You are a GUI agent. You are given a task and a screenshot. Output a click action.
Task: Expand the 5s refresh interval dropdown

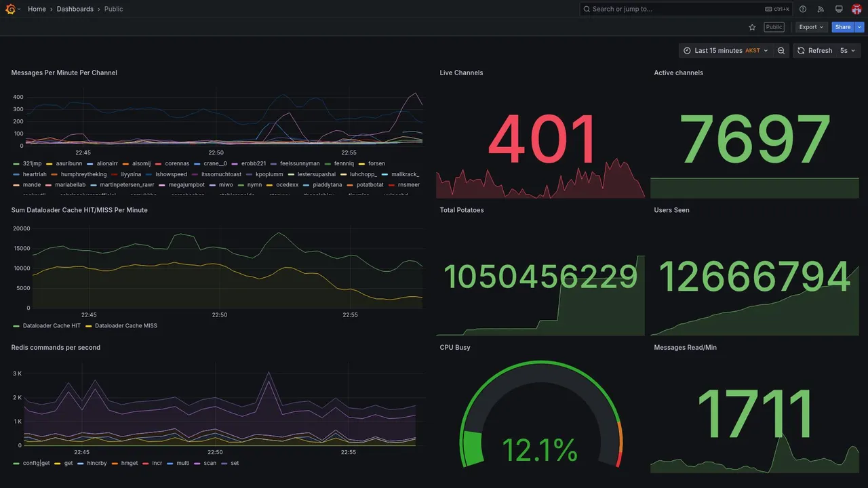coord(848,51)
